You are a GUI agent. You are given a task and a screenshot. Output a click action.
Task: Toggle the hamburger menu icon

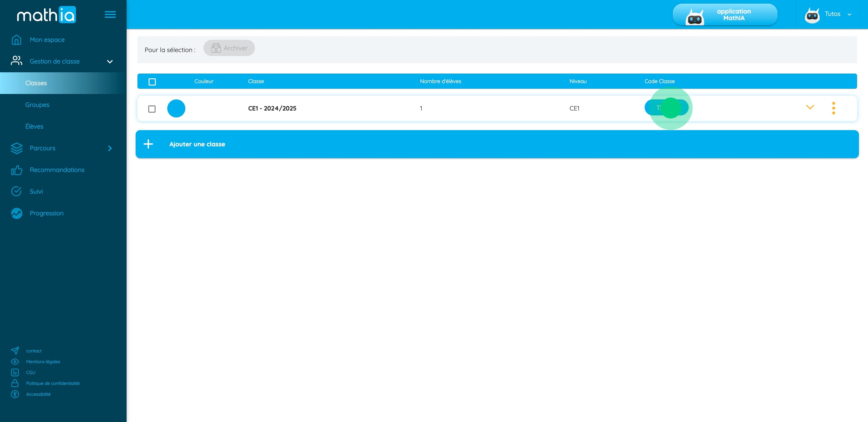click(110, 14)
